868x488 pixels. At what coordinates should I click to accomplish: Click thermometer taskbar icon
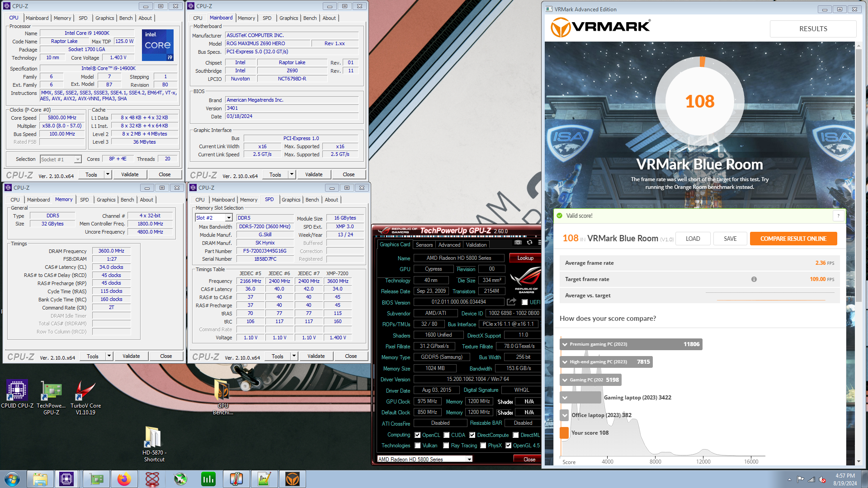(236, 479)
